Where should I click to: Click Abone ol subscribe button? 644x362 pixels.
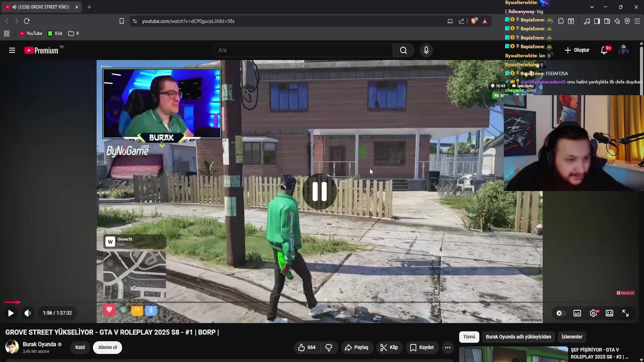pos(107,347)
